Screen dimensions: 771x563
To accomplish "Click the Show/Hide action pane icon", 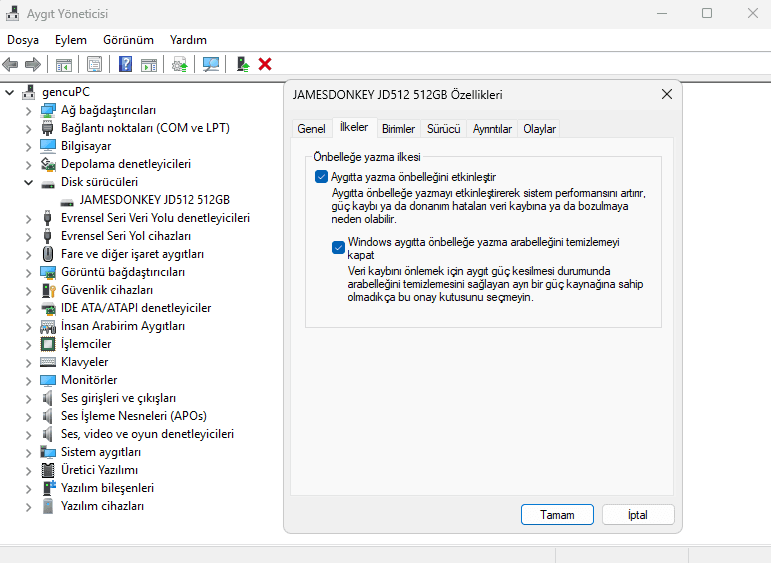I will (x=149, y=64).
